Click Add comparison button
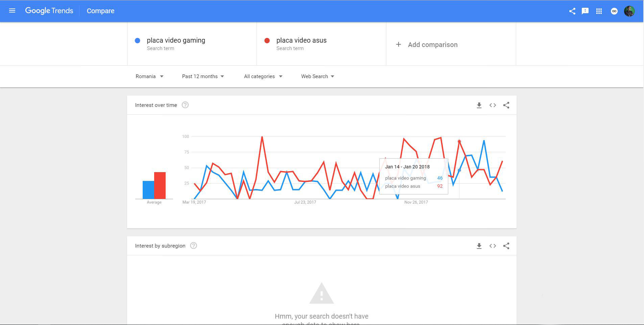644x325 pixels. [427, 45]
